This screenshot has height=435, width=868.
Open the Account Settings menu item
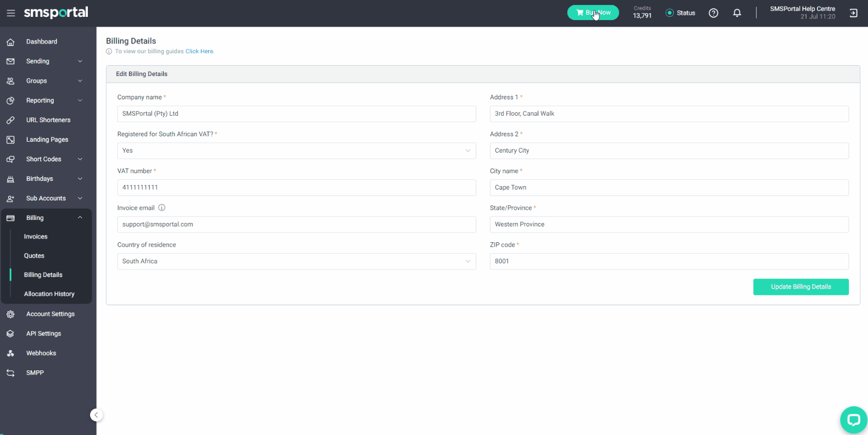[x=50, y=314]
